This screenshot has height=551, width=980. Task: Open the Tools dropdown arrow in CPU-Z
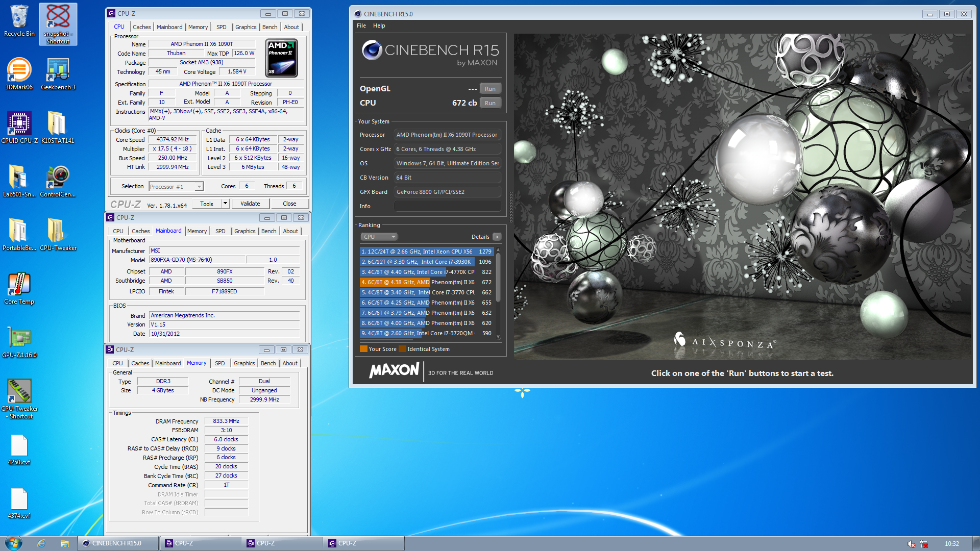click(x=225, y=204)
